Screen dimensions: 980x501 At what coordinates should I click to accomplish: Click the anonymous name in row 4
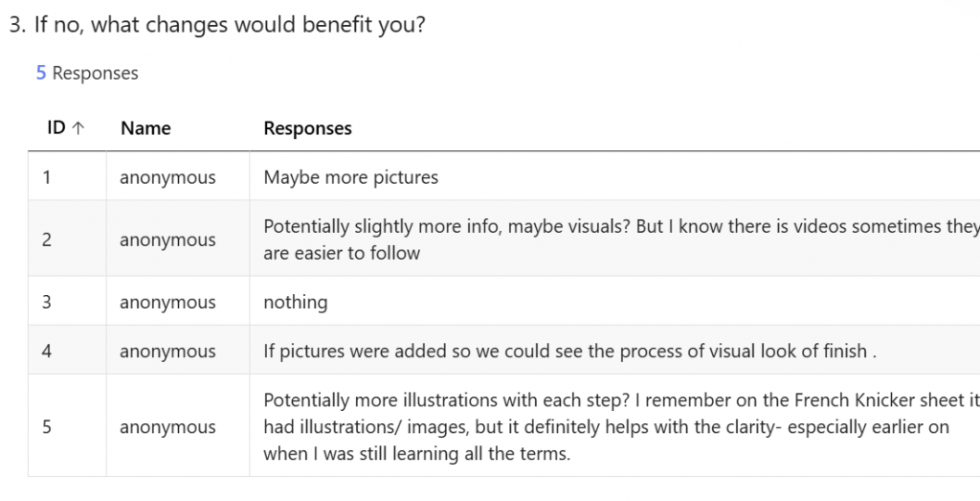(x=167, y=351)
